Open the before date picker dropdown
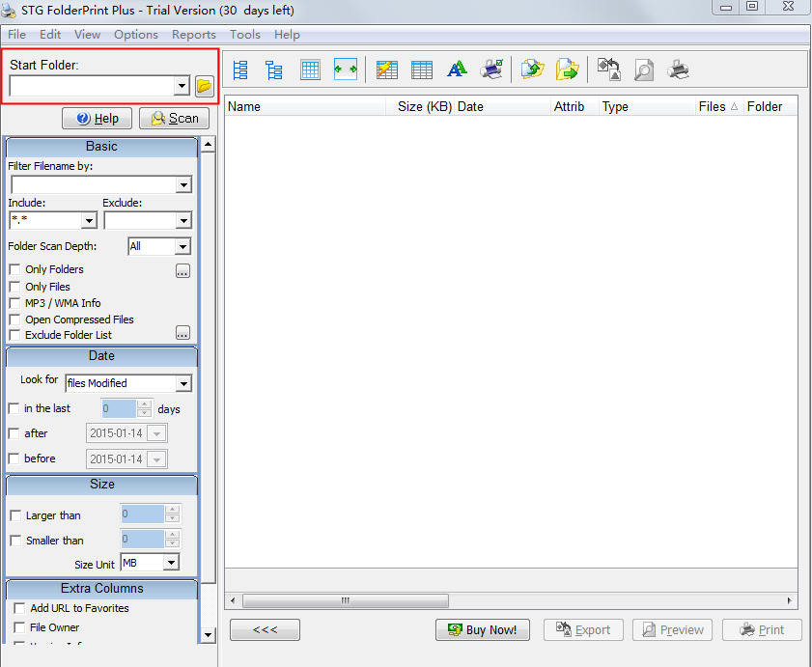 point(156,459)
